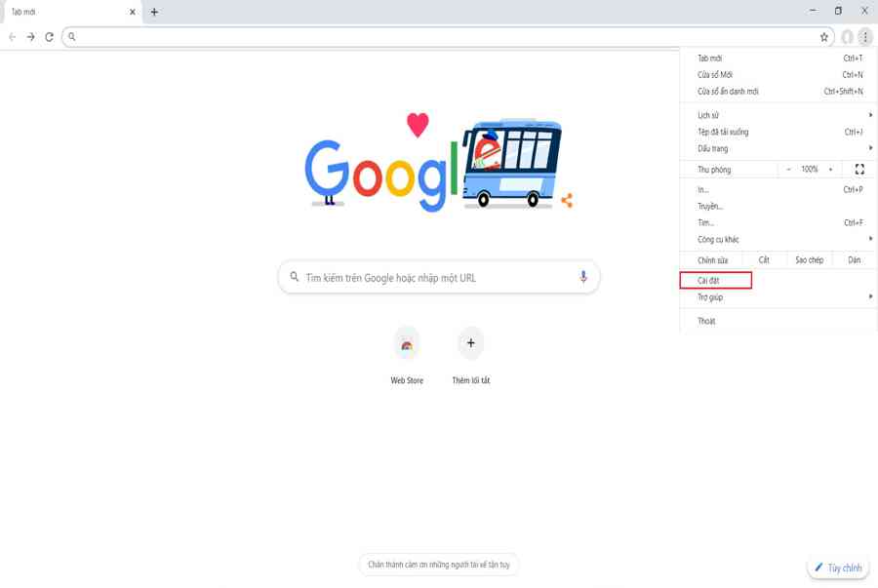Open a new tab with plus icon
Image resolution: width=878 pixels, height=588 pixels.
(154, 12)
